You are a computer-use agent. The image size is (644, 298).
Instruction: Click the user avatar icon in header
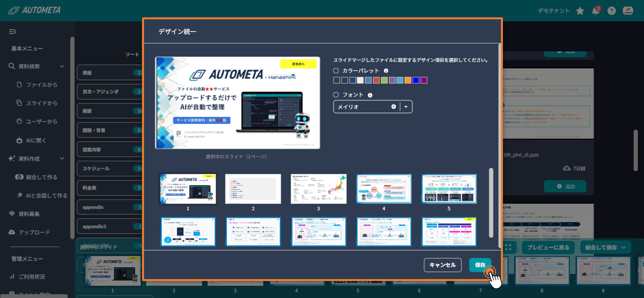(628, 11)
